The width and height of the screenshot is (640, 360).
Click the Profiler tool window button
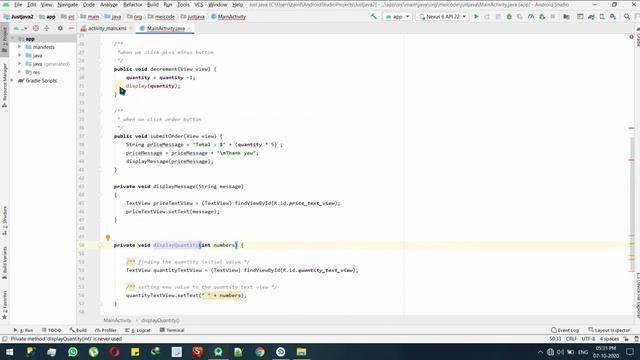(106, 330)
